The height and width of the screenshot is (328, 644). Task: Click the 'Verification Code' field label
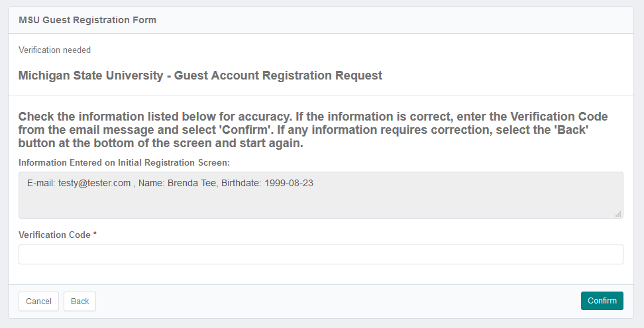coord(54,235)
